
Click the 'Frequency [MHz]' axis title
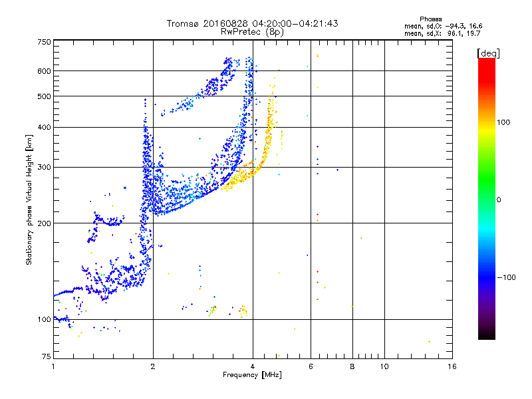pos(252,375)
